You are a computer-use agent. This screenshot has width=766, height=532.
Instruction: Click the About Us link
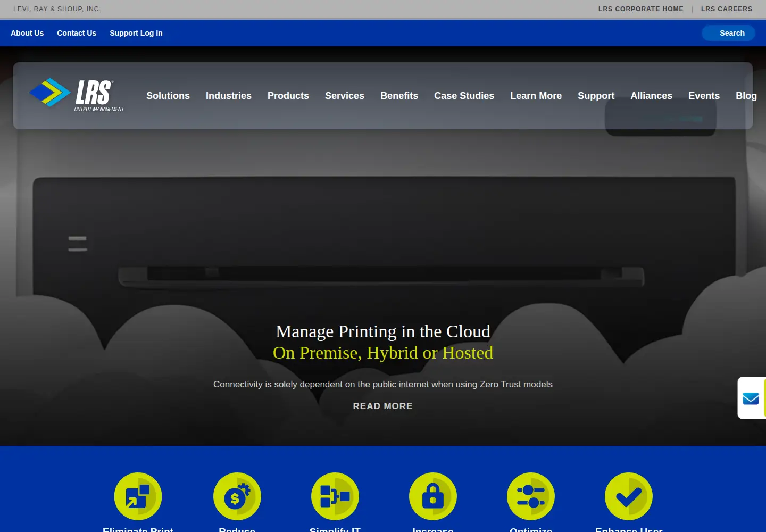pos(27,33)
